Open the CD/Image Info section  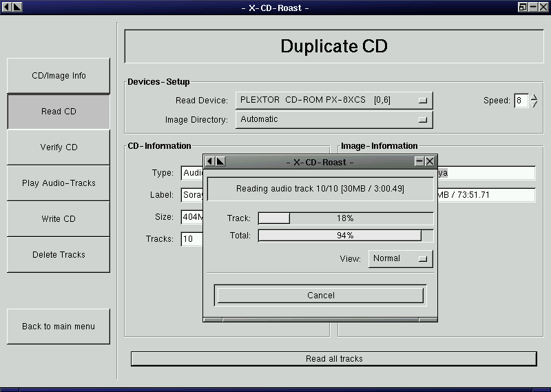click(x=59, y=76)
